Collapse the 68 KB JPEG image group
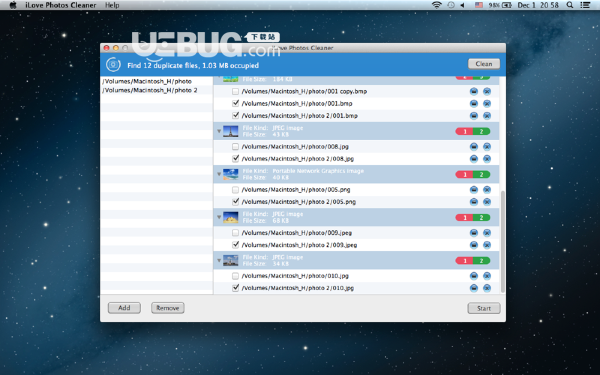This screenshot has width=600, height=375. [x=219, y=217]
